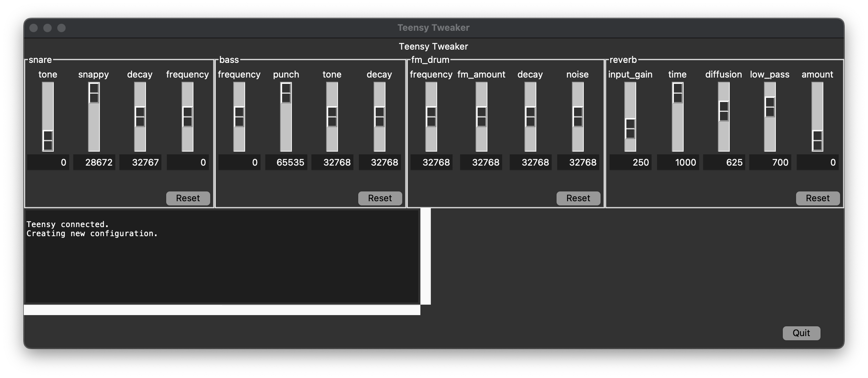Viewport: 868px width, 378px height.
Task: Click the fm_drum group title
Action: pyautogui.click(x=430, y=60)
